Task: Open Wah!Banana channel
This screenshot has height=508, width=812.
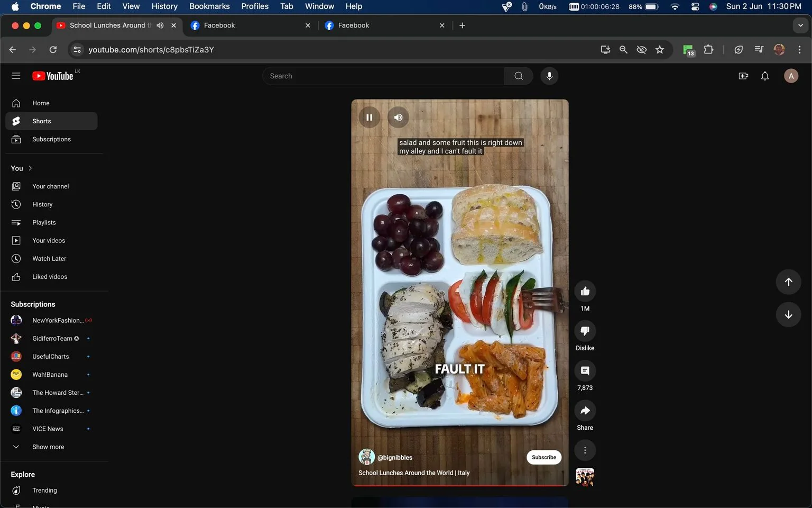Action: [51, 374]
